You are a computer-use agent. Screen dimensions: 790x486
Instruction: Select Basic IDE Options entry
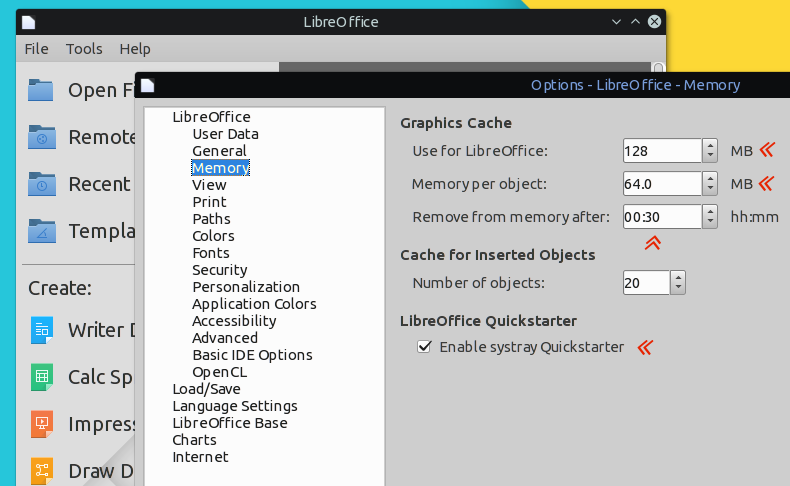[x=252, y=355]
